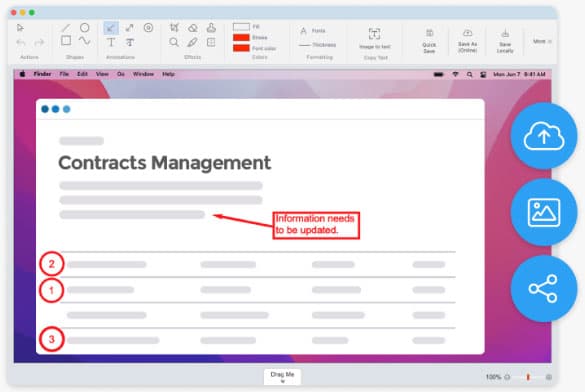This screenshot has width=585, height=392.
Task: Open the Fill color swatch
Action: [241, 27]
